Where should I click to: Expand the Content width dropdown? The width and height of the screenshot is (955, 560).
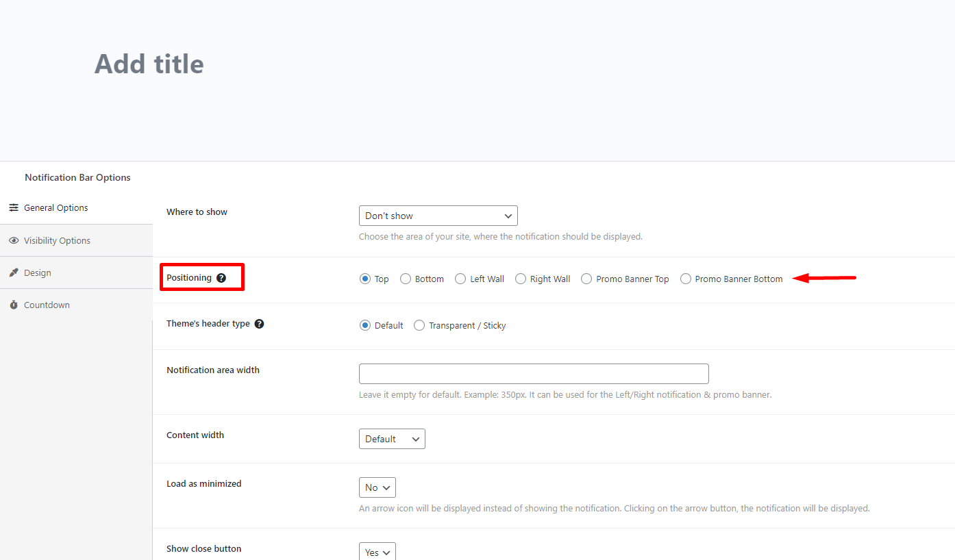click(x=392, y=439)
